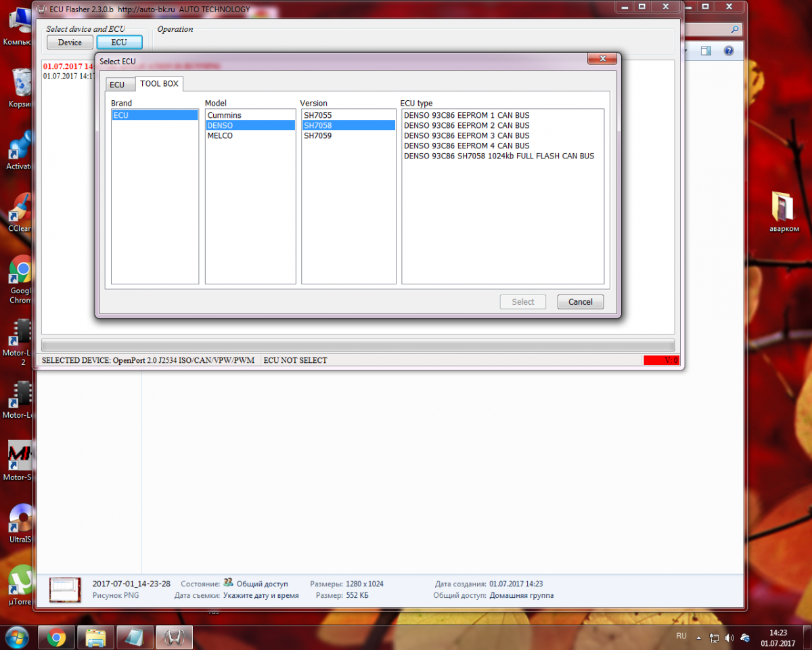
Task: Click the red V: 0 status indicator
Action: (661, 360)
